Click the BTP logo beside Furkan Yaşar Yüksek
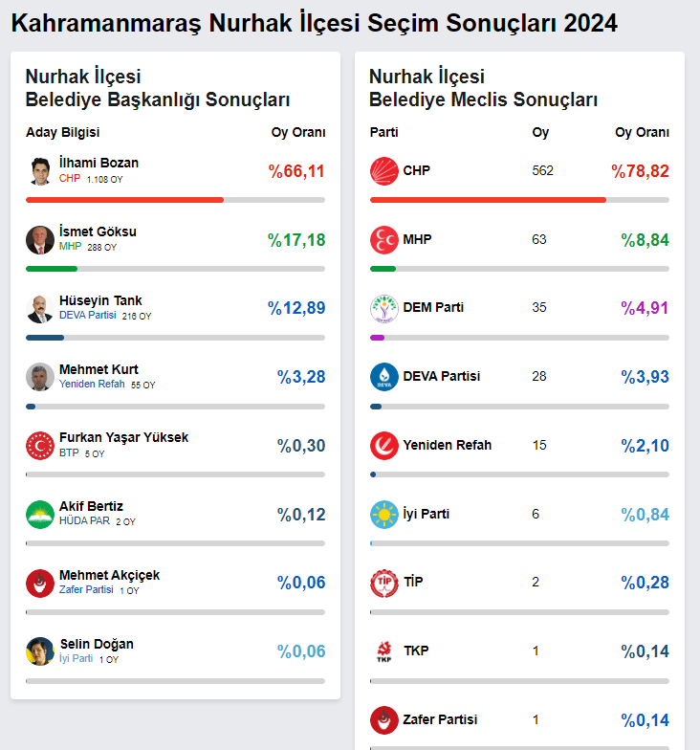 click(40, 446)
